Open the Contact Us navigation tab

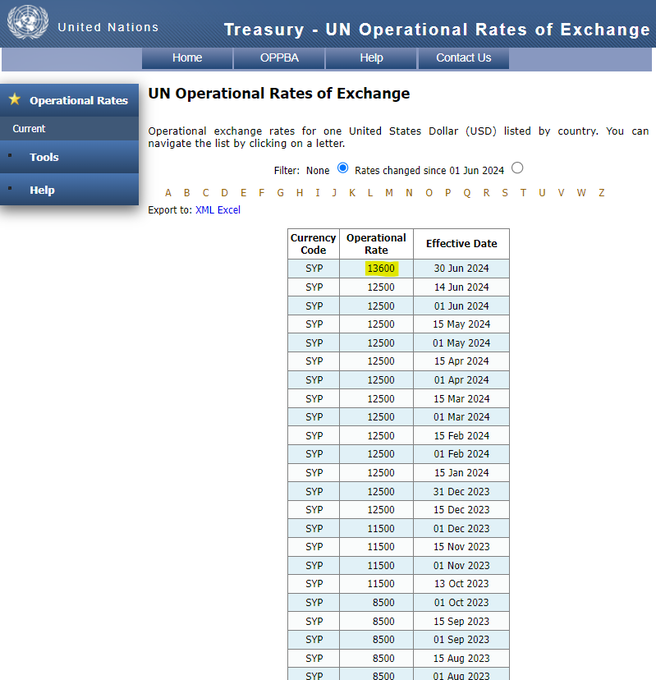coord(463,58)
